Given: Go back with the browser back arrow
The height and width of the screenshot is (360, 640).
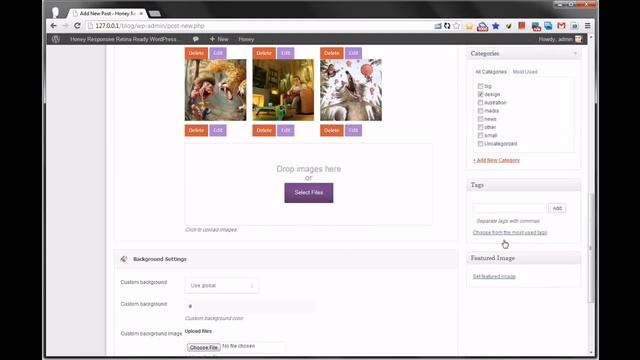Looking at the screenshot, I should click(53, 26).
